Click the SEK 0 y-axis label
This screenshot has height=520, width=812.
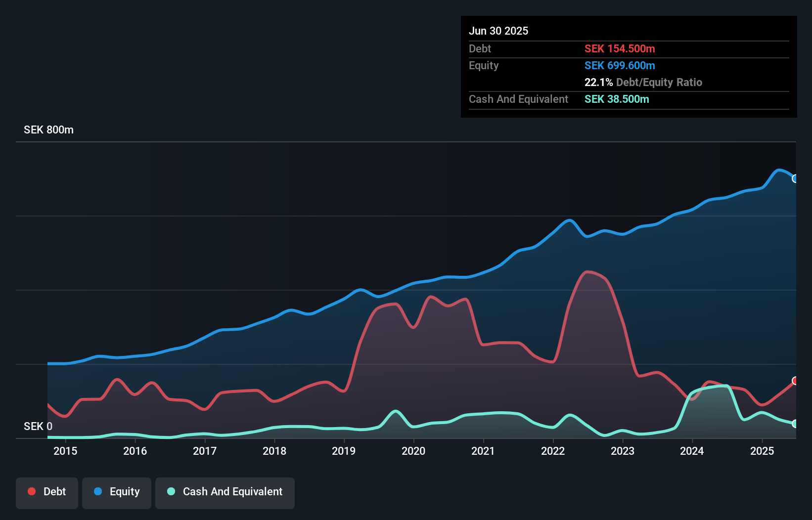(x=38, y=426)
